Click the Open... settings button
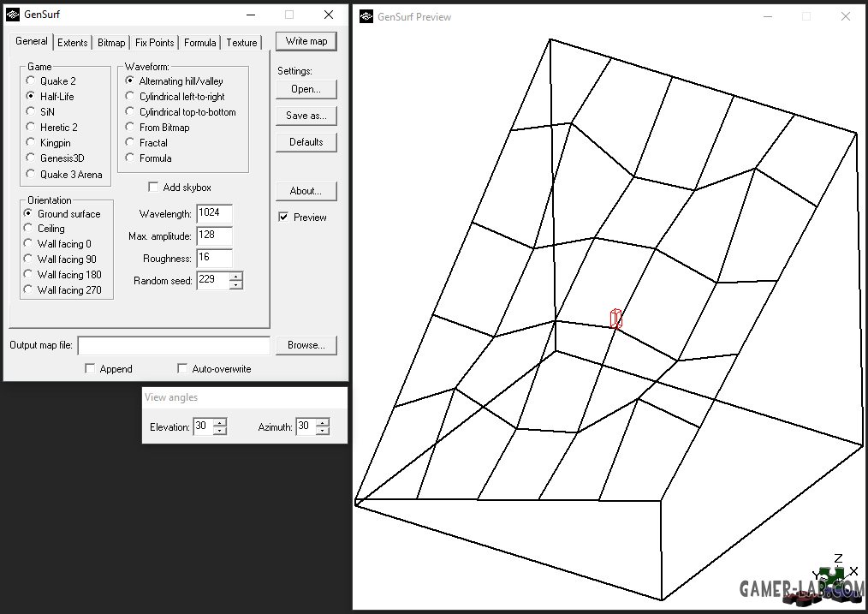Image resolution: width=868 pixels, height=614 pixels. [x=306, y=89]
